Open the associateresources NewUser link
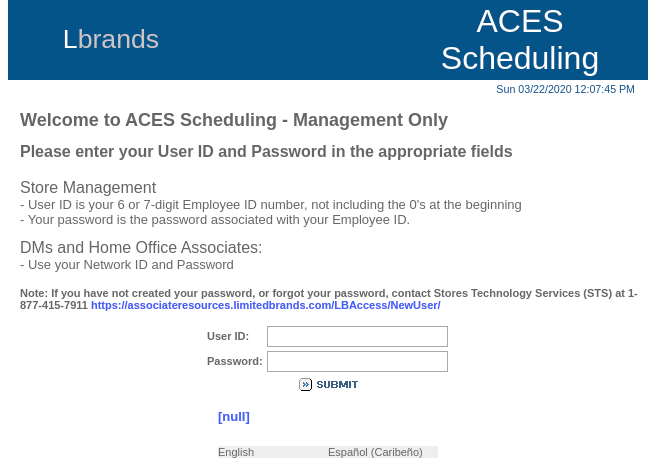656x470 pixels. click(265, 306)
